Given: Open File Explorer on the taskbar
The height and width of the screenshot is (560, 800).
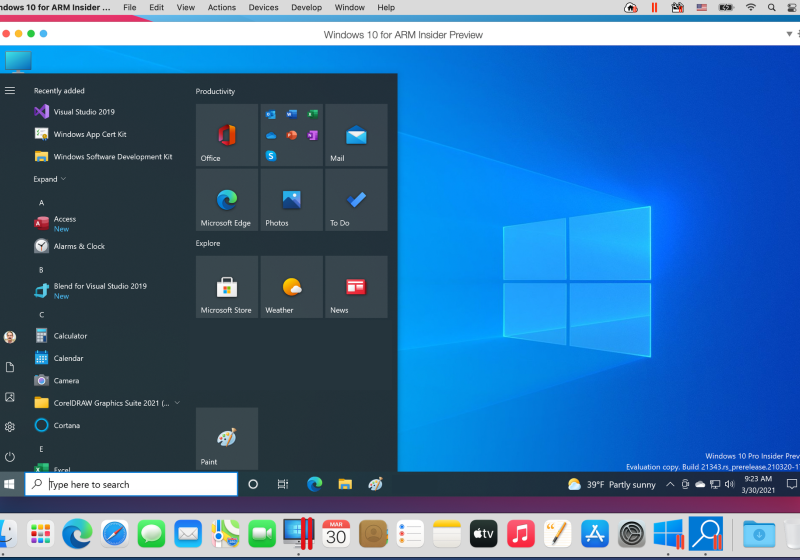Looking at the screenshot, I should click(345, 484).
